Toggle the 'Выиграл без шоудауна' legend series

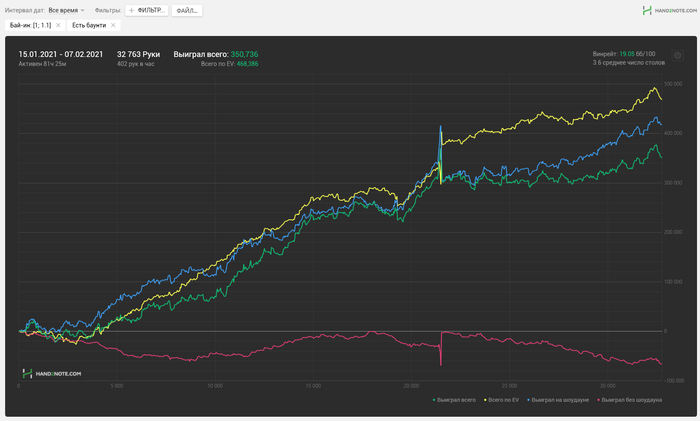629,400
